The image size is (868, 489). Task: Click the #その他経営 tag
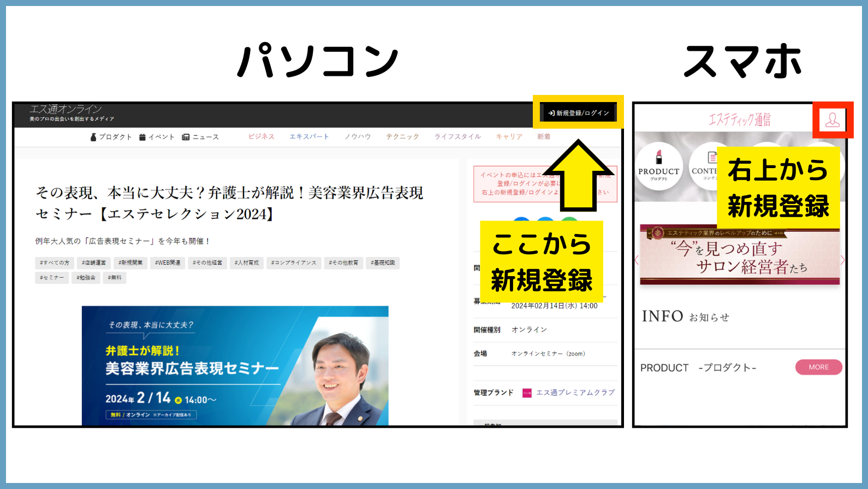207,263
